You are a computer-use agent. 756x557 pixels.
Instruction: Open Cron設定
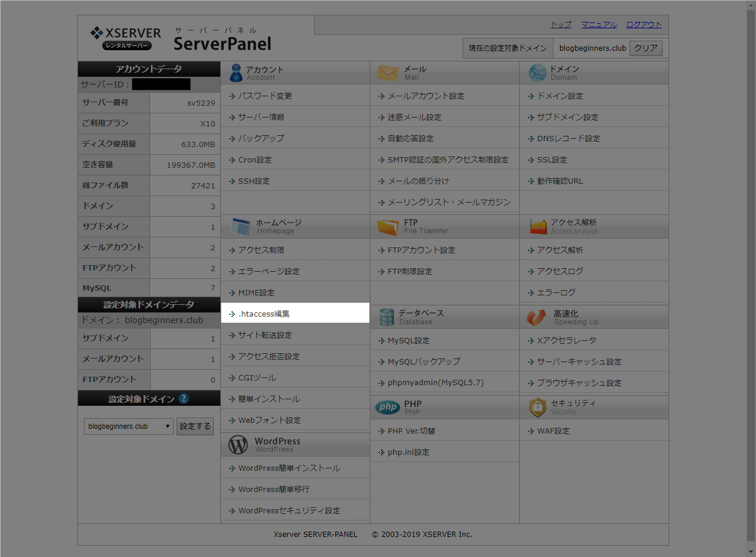tap(255, 159)
